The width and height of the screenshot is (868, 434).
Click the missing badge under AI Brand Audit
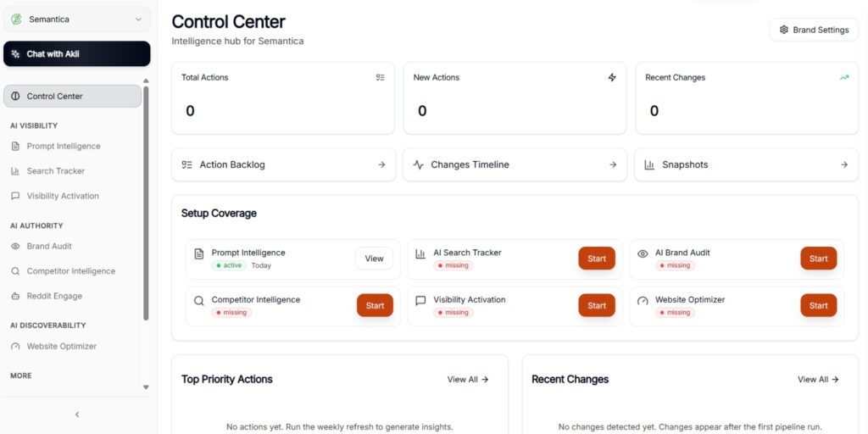(x=676, y=265)
